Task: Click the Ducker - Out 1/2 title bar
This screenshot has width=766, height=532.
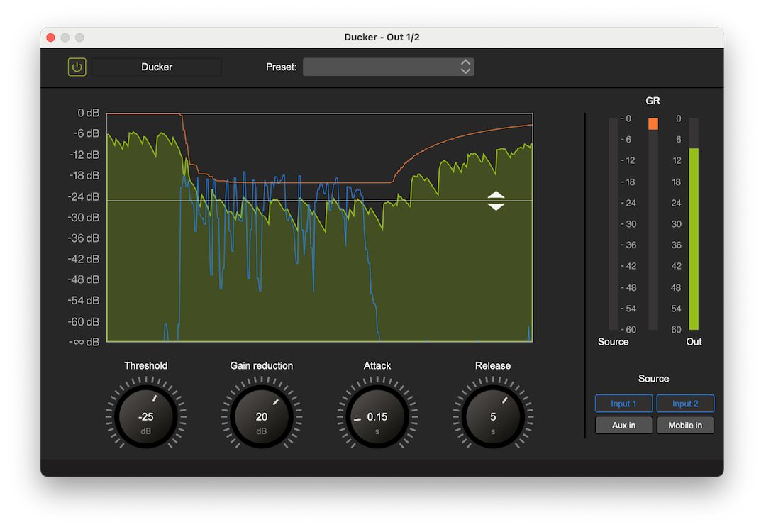Action: coord(383,37)
